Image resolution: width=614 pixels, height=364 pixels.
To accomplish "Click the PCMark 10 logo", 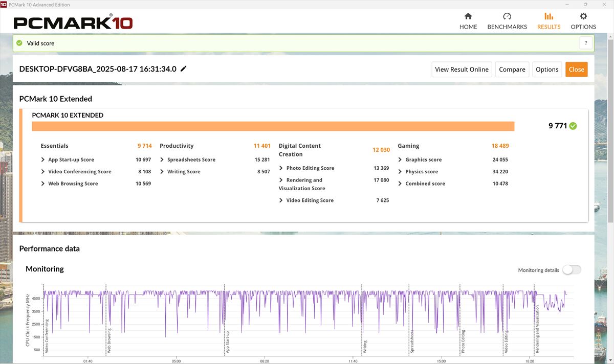I will (x=73, y=22).
